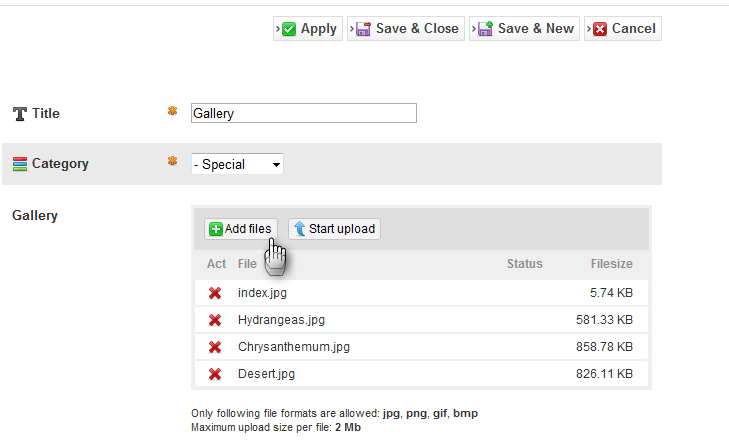
Task: Delete Hydrangeas.jpg using the red X
Action: pos(214,320)
